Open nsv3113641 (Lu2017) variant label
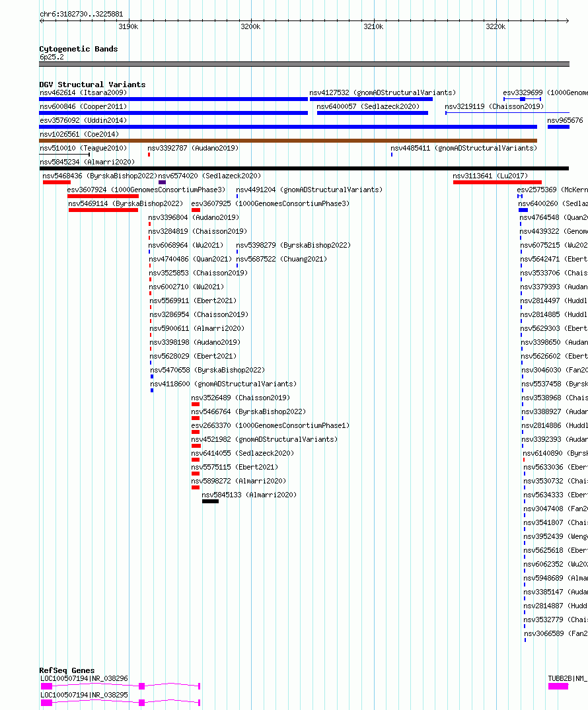The width and height of the screenshot is (588, 710). pos(490,176)
